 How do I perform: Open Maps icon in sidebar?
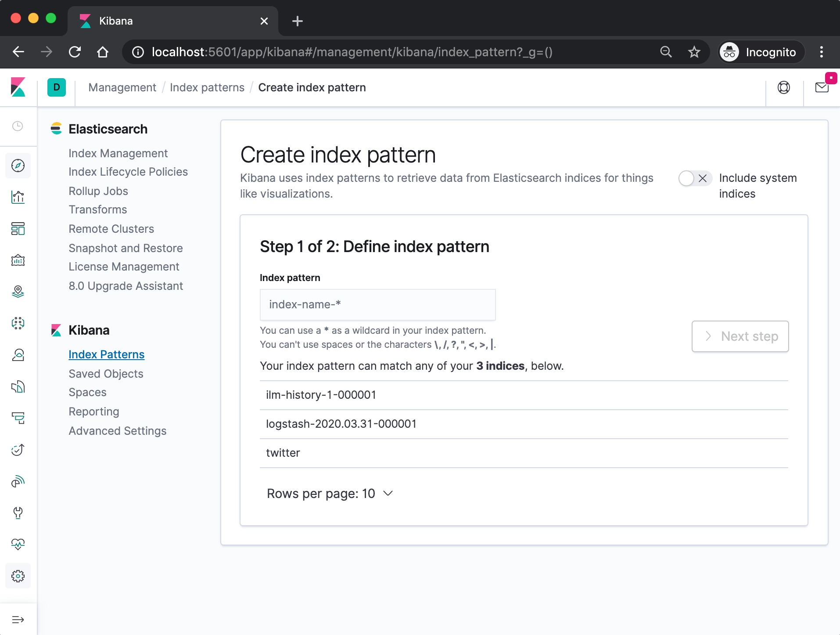tap(18, 292)
